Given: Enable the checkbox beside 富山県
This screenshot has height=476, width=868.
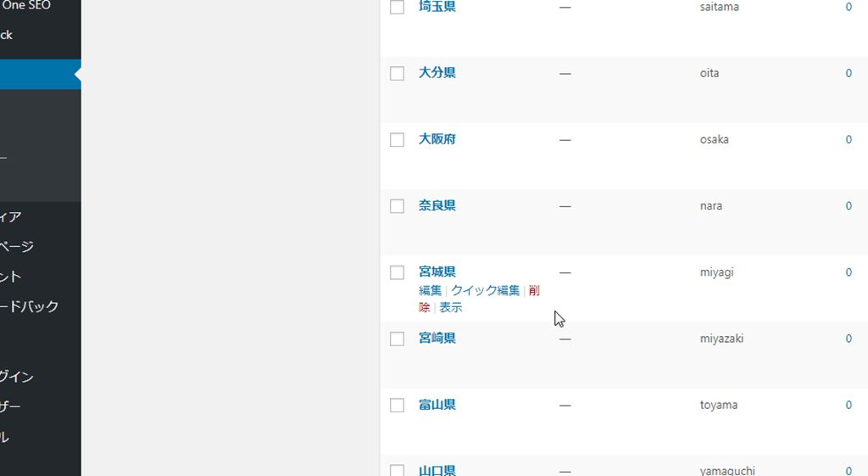Looking at the screenshot, I should 397,406.
